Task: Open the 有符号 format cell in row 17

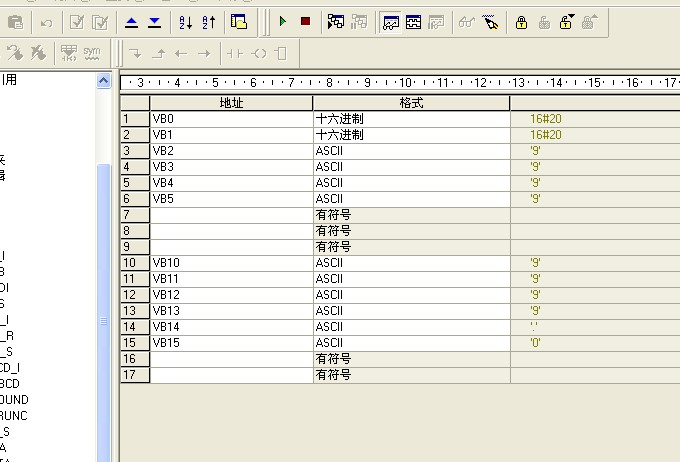Action: [412, 375]
